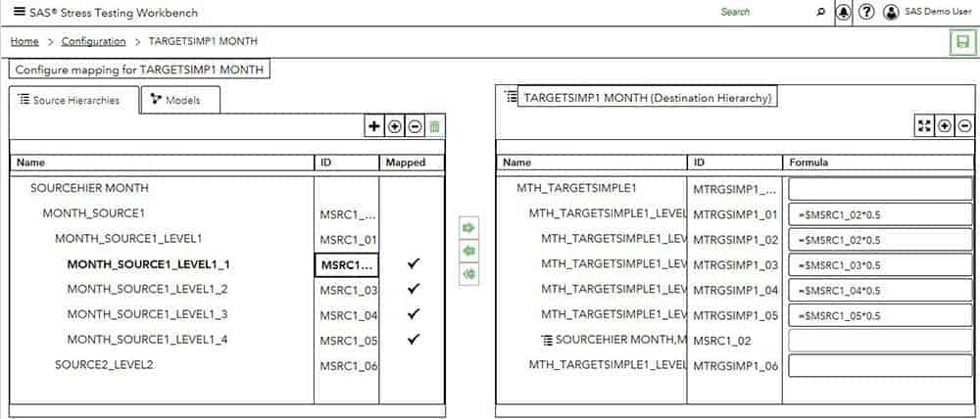Image resolution: width=980 pixels, height=419 pixels.
Task: Click the MTRGSIMP1_03 ID cell
Action: (x=735, y=264)
